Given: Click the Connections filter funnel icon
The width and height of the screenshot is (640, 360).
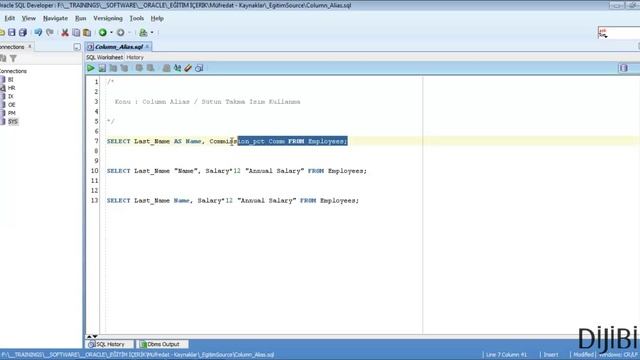Looking at the screenshot, I should click(x=13, y=59).
